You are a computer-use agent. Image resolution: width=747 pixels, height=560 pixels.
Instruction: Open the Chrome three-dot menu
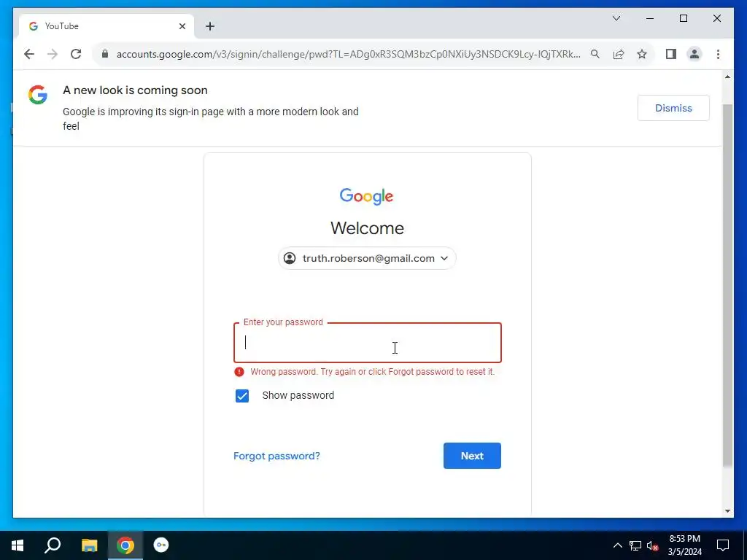718,54
